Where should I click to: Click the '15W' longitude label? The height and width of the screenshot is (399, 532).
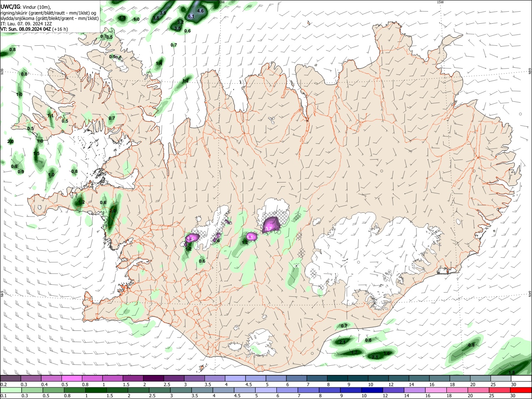(441, 2)
